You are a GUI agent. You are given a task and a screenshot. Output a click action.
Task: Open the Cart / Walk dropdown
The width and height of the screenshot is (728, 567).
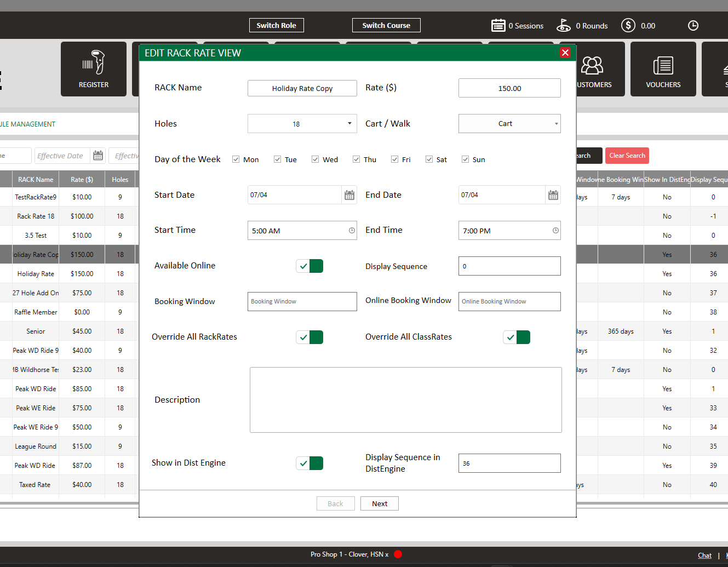tap(556, 124)
